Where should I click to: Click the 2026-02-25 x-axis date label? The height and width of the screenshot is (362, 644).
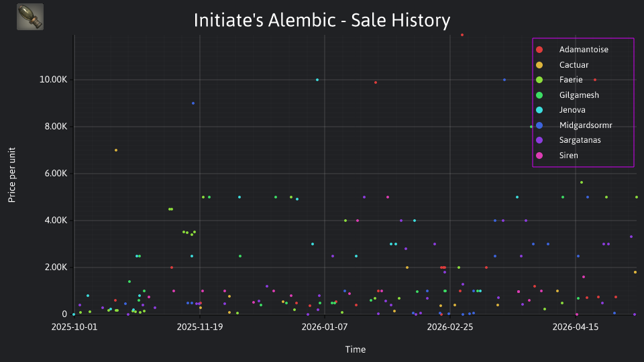tap(449, 327)
